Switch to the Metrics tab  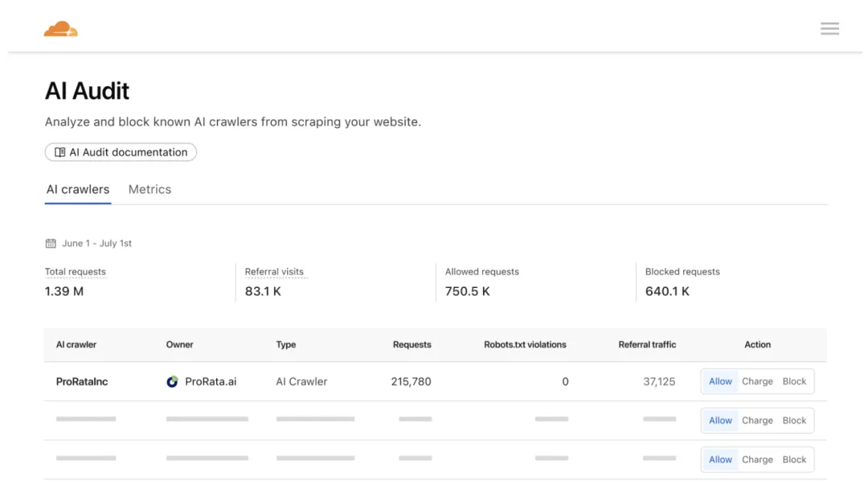[149, 189]
